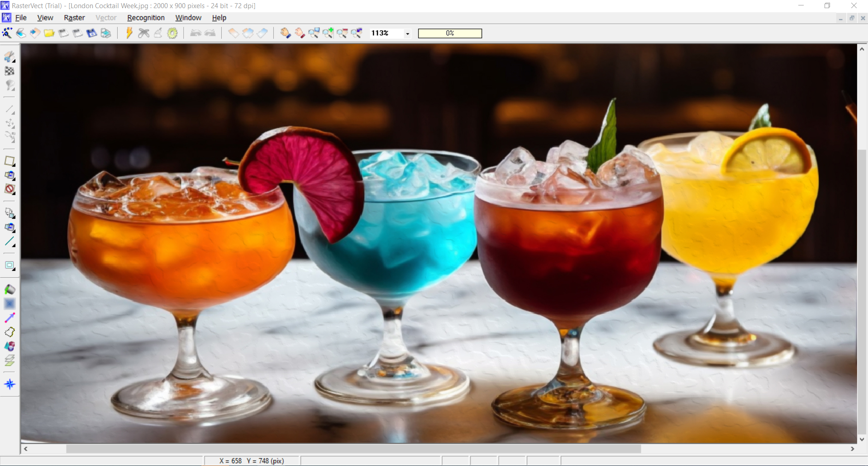Click the zoom window magnifier icon

pos(314,33)
